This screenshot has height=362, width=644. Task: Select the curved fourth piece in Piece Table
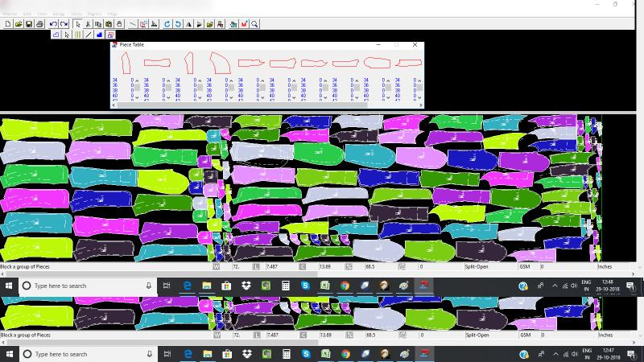(220, 63)
